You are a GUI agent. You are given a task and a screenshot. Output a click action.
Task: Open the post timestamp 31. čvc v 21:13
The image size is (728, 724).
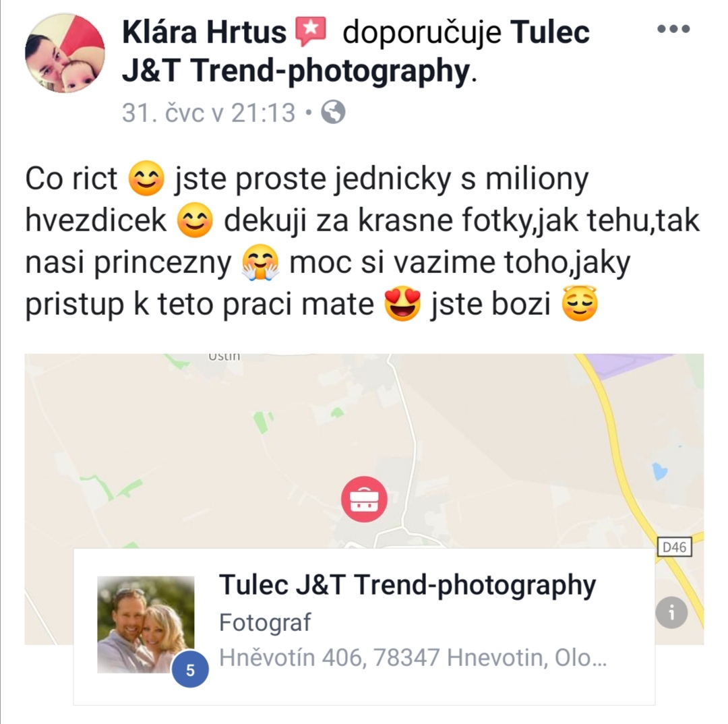[208, 113]
